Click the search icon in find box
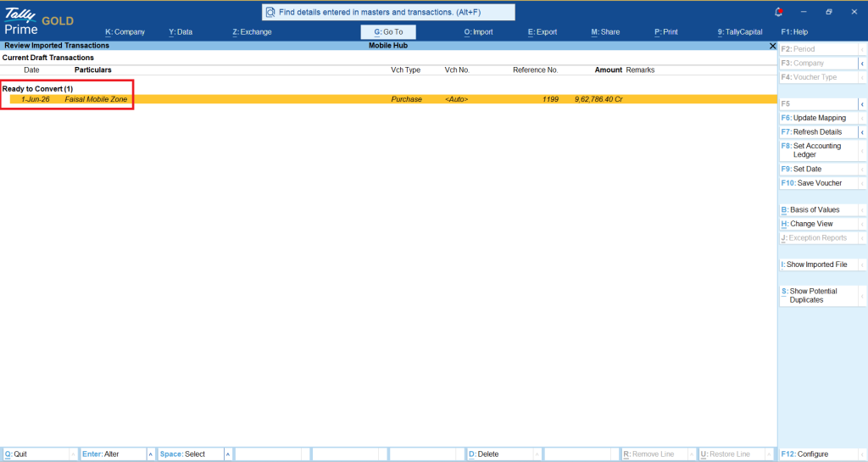Screen dimensions: 868x462 [x=270, y=12]
